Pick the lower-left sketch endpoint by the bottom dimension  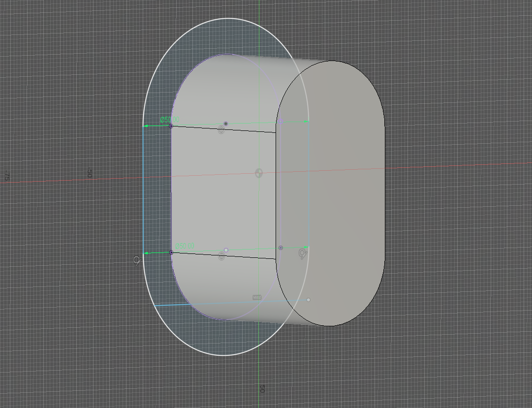171,252
